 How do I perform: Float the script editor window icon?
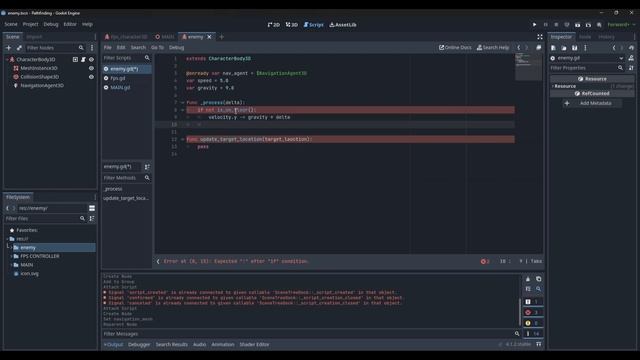pos(539,47)
